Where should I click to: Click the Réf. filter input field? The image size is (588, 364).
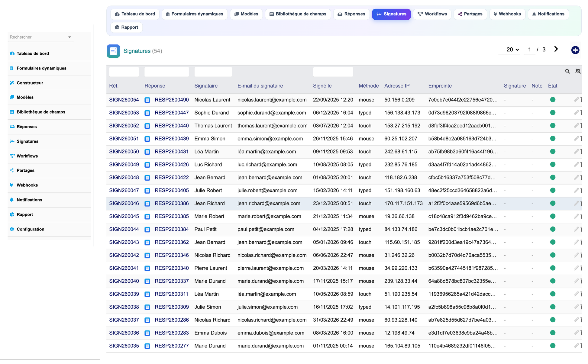point(124,72)
